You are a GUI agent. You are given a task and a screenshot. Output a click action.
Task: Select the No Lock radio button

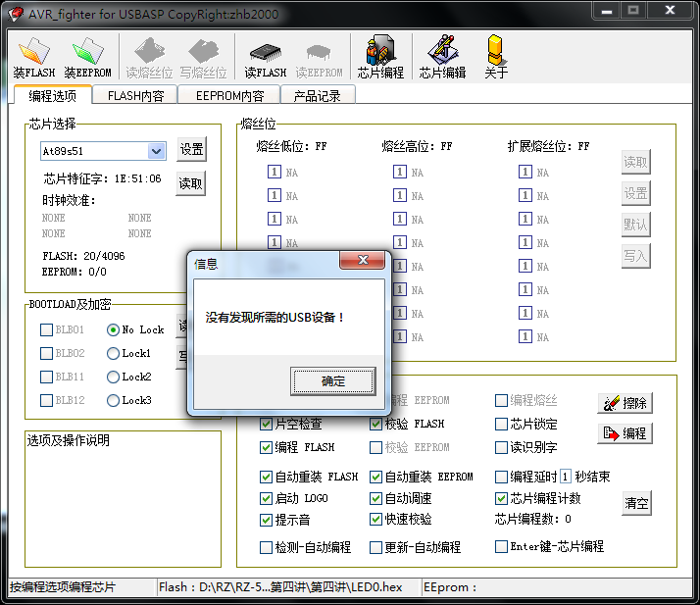pos(113,330)
